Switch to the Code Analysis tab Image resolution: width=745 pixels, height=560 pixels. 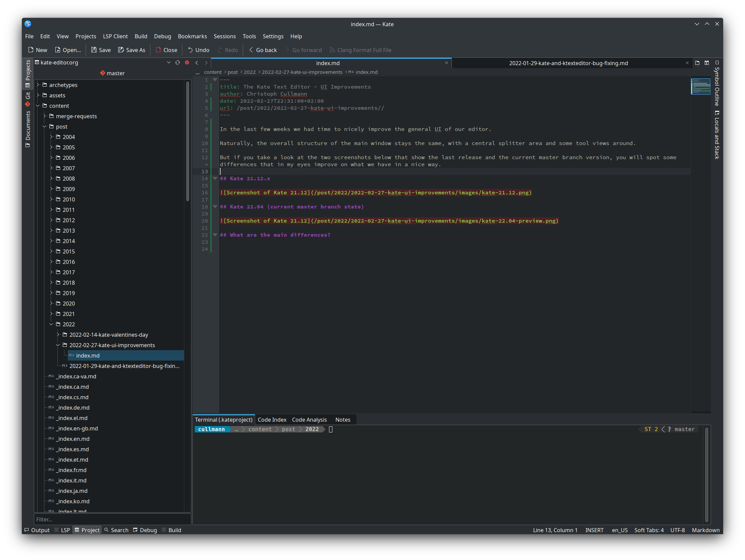(x=309, y=420)
